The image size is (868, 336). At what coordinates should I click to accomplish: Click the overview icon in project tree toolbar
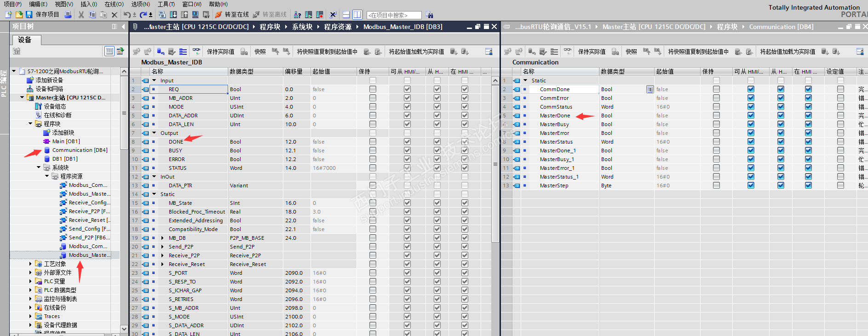click(x=120, y=51)
